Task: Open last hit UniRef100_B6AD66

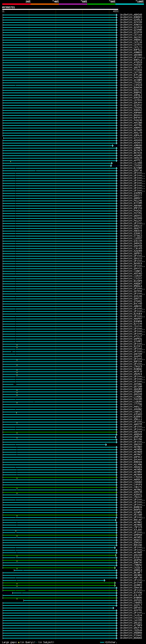Action: coord(131,638)
